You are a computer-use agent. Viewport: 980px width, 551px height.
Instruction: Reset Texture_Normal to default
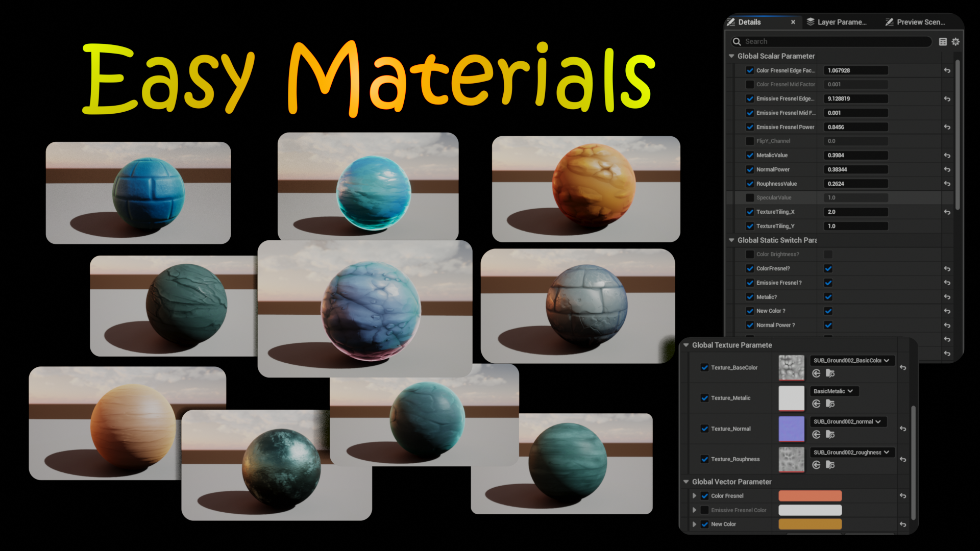pyautogui.click(x=903, y=429)
